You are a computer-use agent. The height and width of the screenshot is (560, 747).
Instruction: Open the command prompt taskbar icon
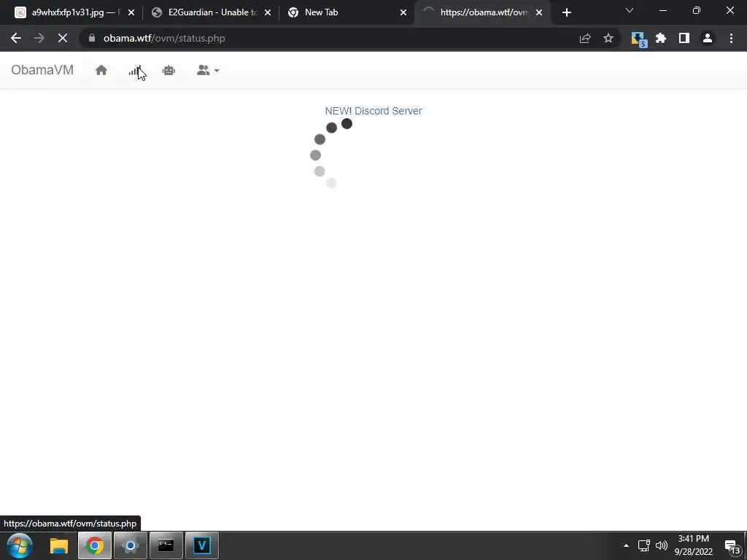[x=166, y=545]
